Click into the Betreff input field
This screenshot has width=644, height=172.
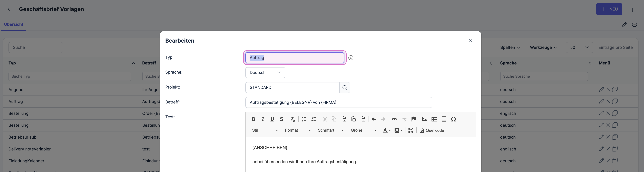338,102
